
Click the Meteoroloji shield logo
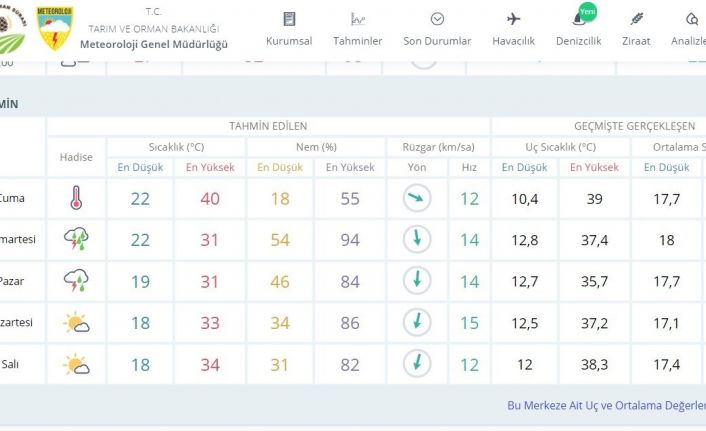(x=54, y=29)
